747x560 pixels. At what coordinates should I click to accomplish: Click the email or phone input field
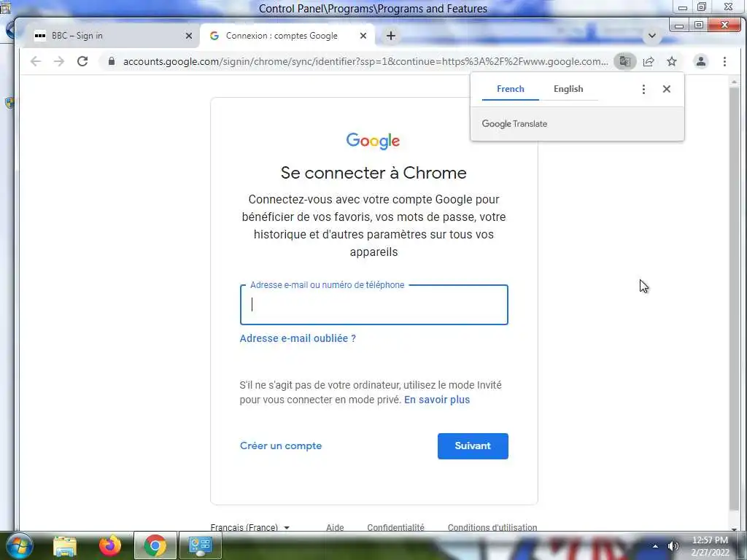pyautogui.click(x=374, y=305)
